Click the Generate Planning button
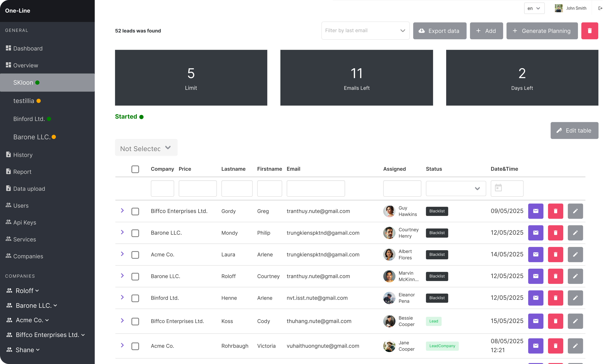 click(x=542, y=31)
